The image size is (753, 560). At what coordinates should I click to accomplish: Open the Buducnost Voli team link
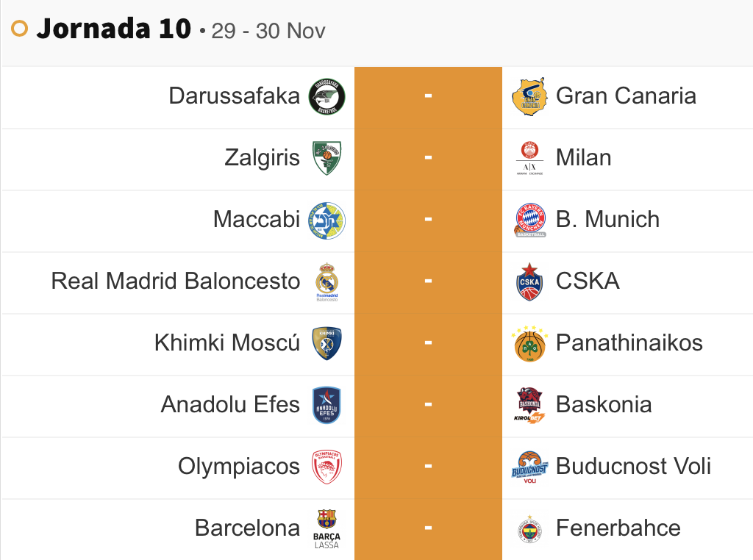633,467
